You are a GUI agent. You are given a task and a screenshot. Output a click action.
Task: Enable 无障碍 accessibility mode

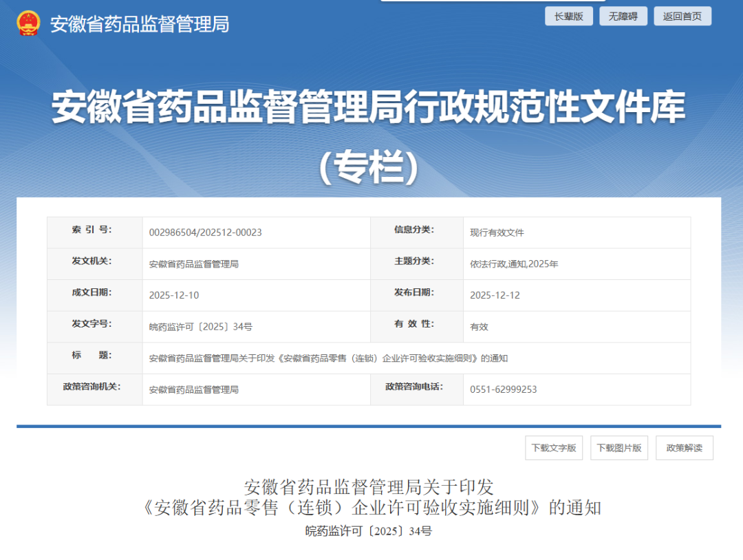pos(623,17)
